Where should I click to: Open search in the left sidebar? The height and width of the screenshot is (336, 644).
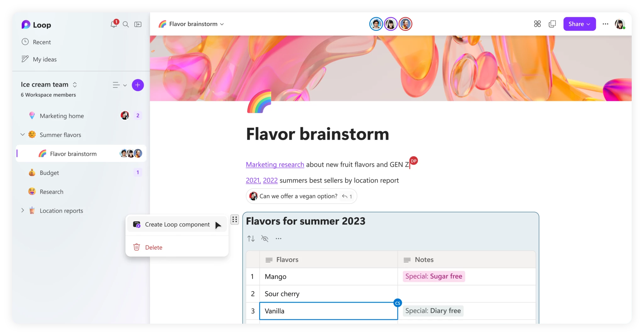click(125, 24)
